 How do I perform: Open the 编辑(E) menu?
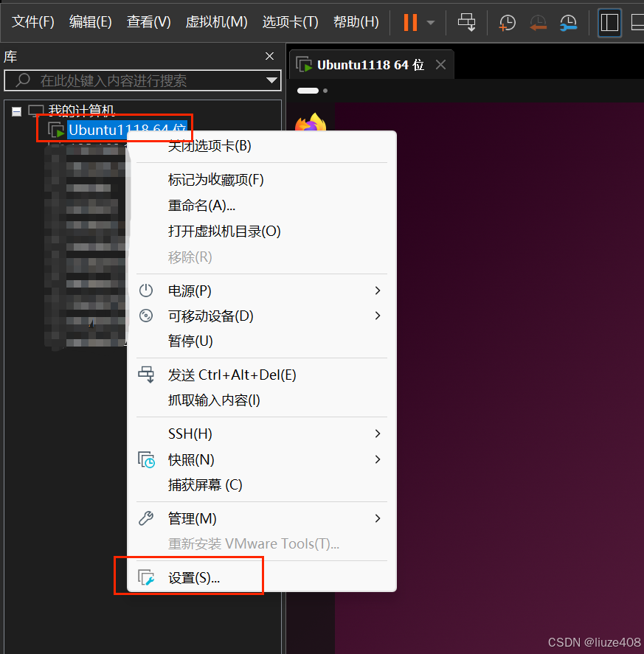click(90, 21)
